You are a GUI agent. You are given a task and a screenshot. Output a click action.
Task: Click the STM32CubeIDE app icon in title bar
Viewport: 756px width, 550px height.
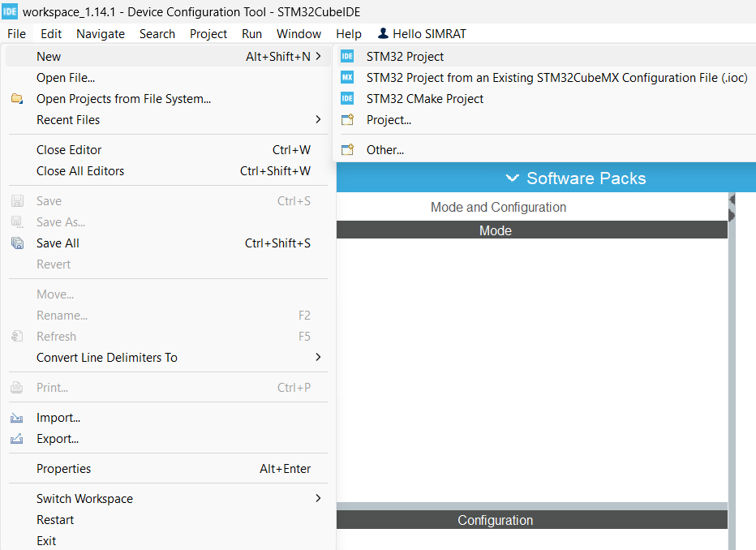(10, 11)
